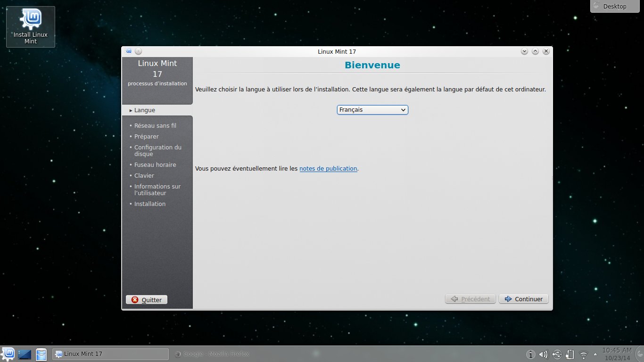This screenshot has height=362, width=644.
Task: Click the Préparer sidebar step
Action: (147, 137)
